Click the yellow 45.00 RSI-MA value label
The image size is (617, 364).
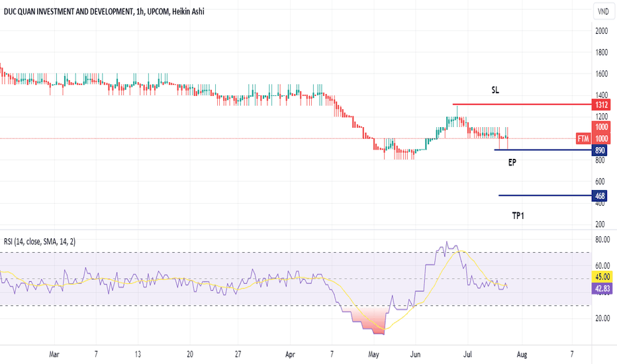point(602,277)
